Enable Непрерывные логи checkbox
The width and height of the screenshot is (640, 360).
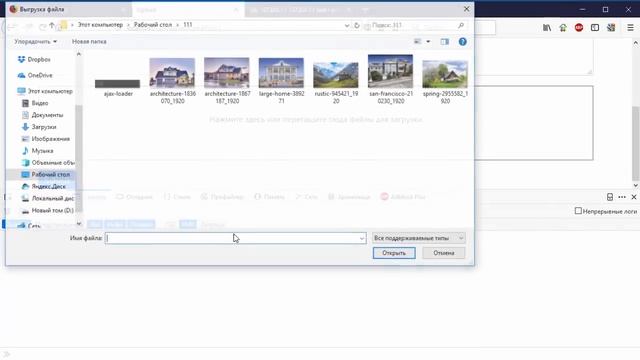click(x=578, y=211)
